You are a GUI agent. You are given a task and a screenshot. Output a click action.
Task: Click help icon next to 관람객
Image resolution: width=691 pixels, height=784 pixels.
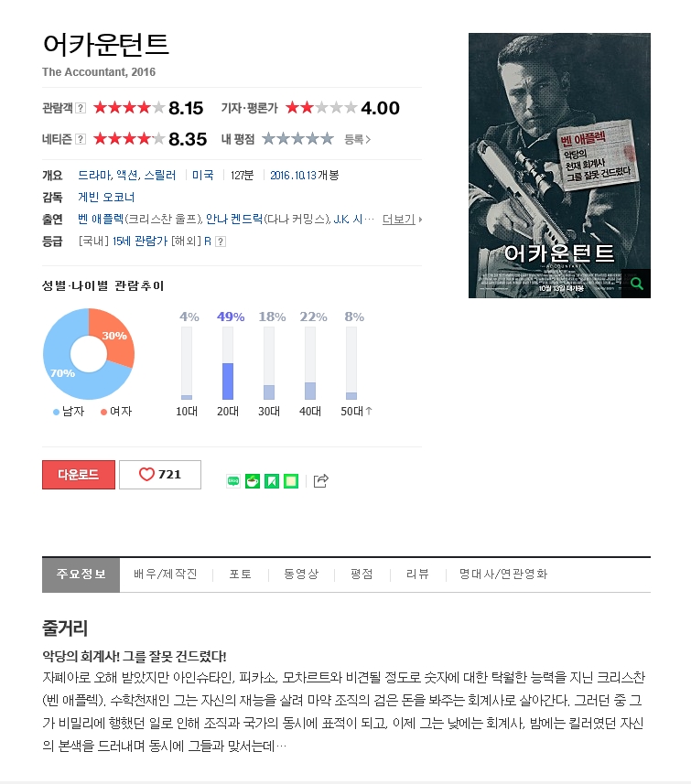pyautogui.click(x=81, y=108)
